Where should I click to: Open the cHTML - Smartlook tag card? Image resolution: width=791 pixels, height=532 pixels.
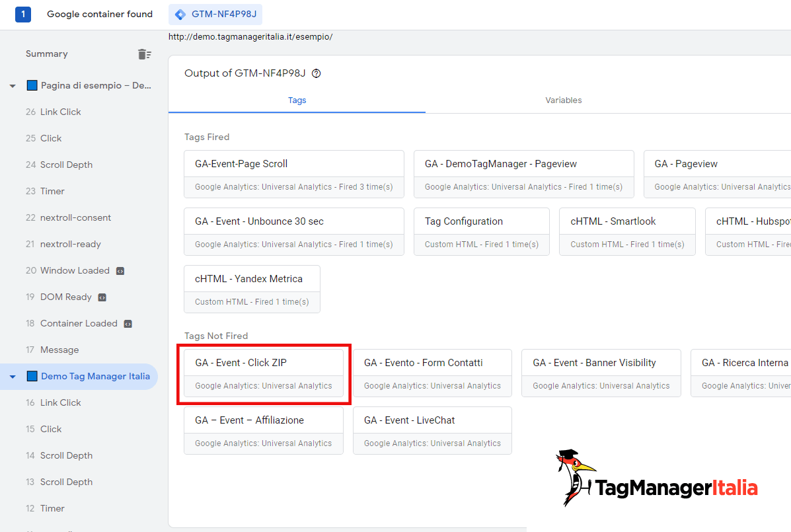click(x=628, y=231)
